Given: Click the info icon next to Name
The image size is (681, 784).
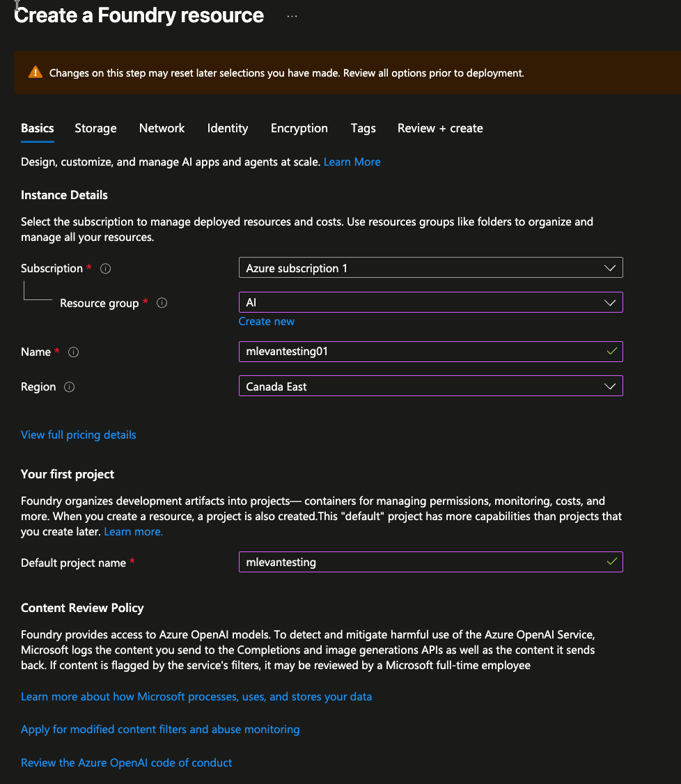Looking at the screenshot, I should (x=74, y=352).
